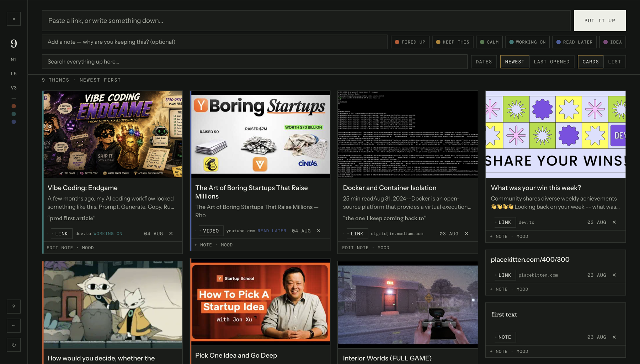Remove the Boring Startups card with X
Viewport: 640px width, 364px height.
click(319, 231)
